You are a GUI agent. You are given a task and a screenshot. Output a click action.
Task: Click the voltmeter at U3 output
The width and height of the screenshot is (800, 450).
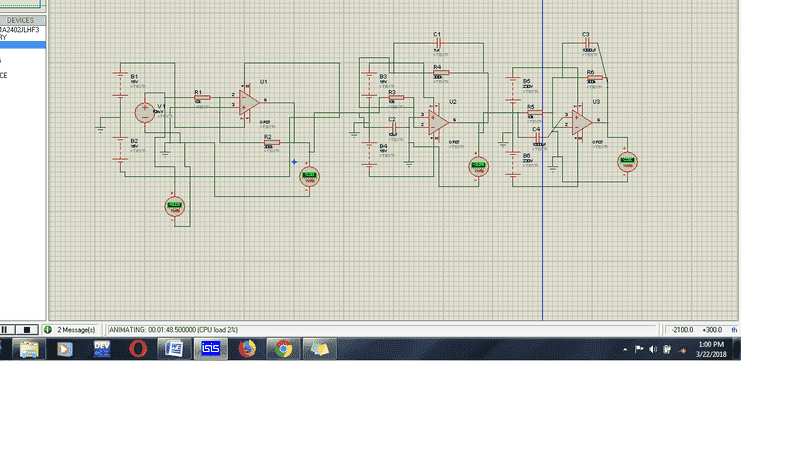[x=627, y=162]
